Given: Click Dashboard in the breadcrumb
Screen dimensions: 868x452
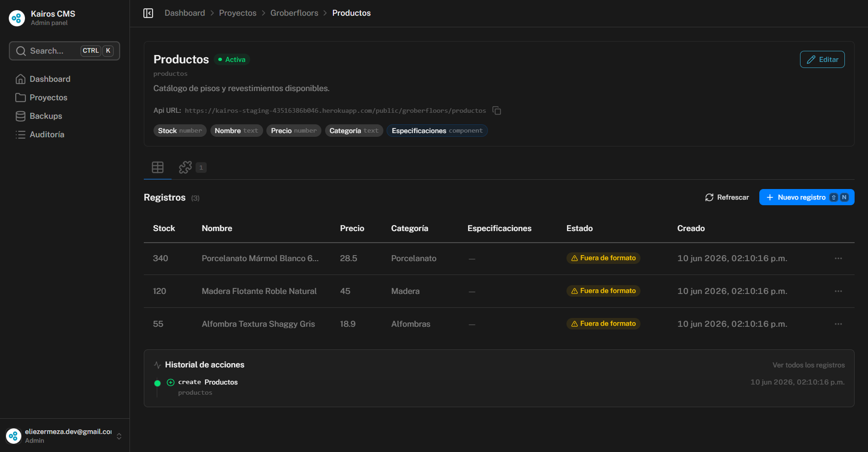Looking at the screenshot, I should (x=185, y=13).
